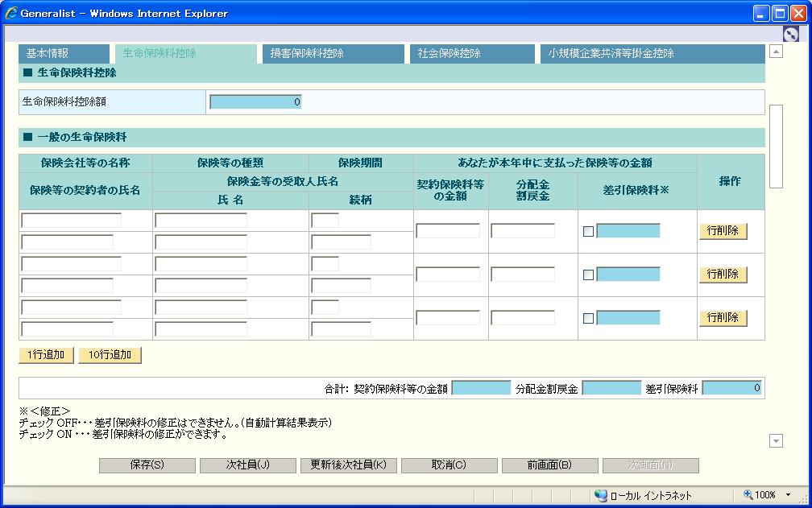Delete the first row using 行削除
The width and height of the screenshot is (812, 508).
(x=723, y=231)
